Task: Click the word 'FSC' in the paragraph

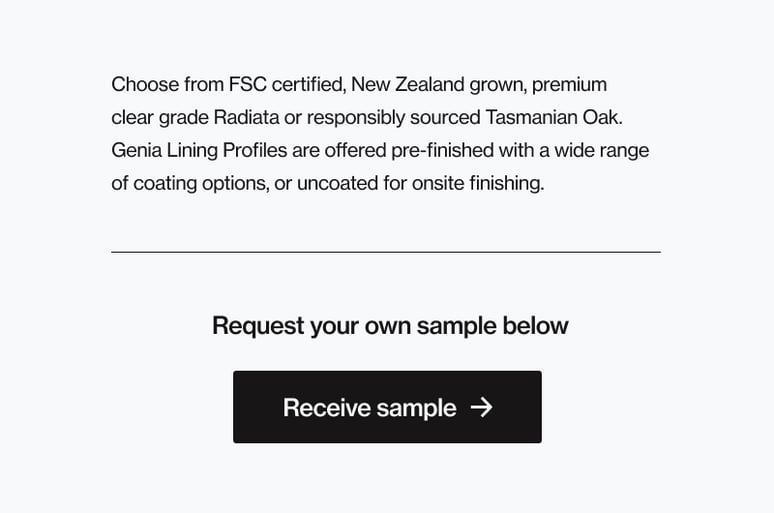Action: tap(248, 84)
